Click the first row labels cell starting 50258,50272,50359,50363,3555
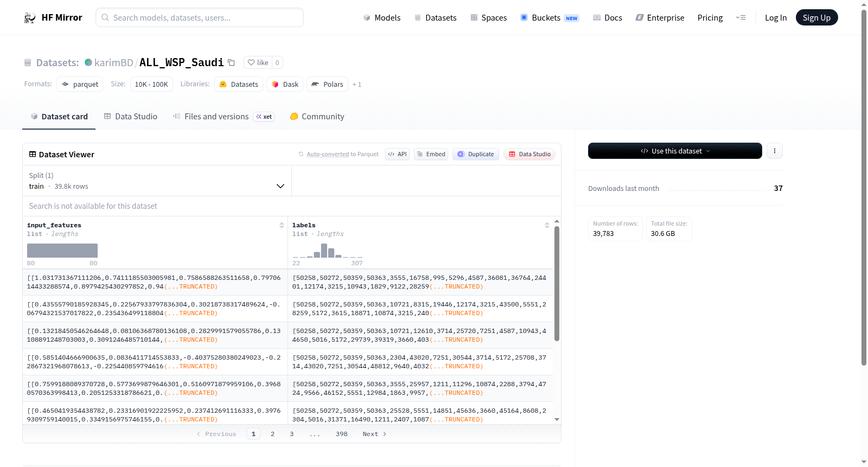This screenshot has width=868, height=467. pos(420,282)
